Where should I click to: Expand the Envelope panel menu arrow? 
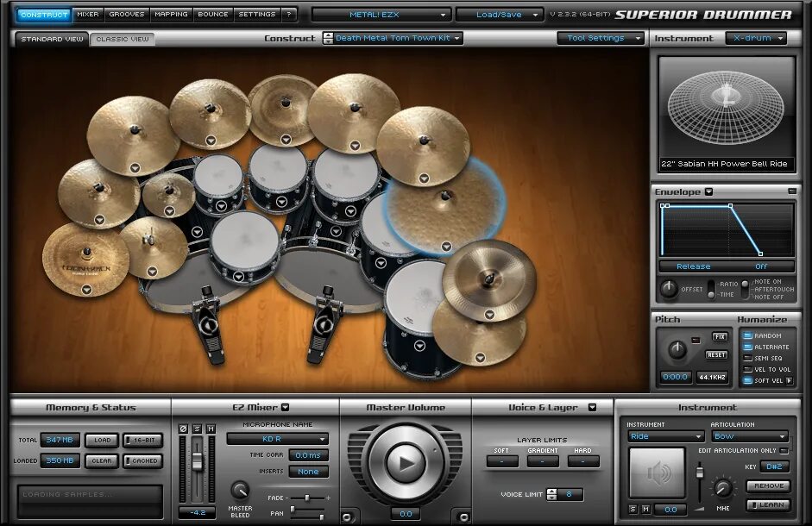tap(709, 191)
